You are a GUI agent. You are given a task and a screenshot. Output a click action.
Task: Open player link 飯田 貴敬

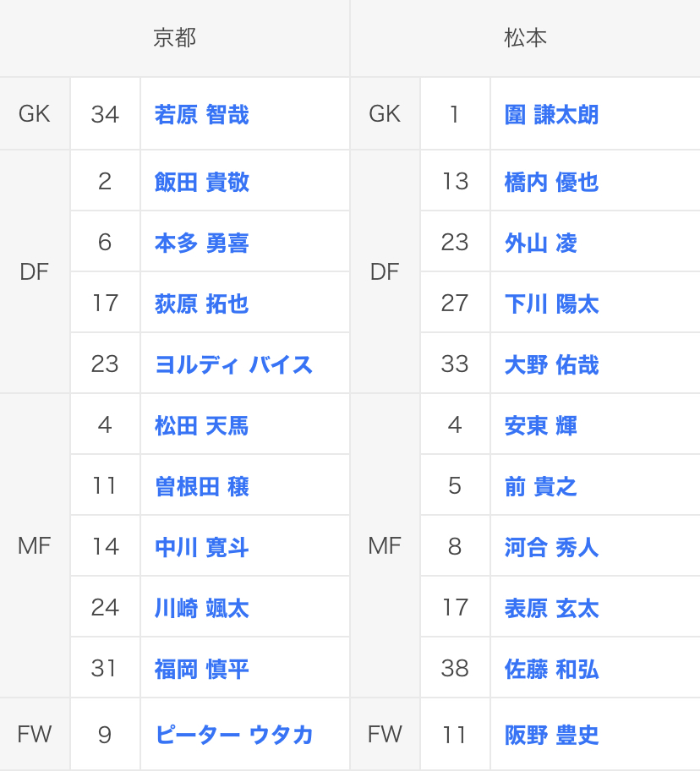(x=201, y=182)
